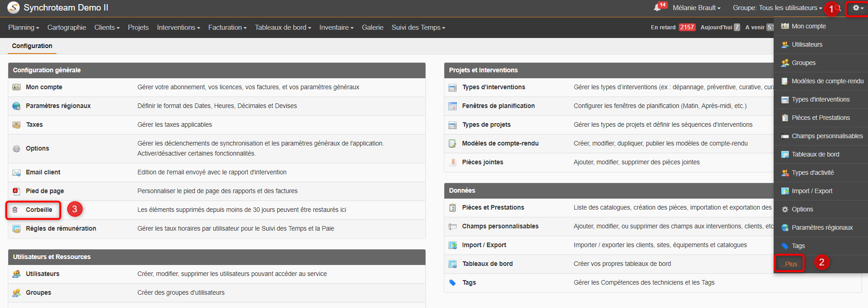Click the Utilisateurs icon in Utilisateurs et Ressources
Screen dimensions: 868x308
(x=16, y=274)
